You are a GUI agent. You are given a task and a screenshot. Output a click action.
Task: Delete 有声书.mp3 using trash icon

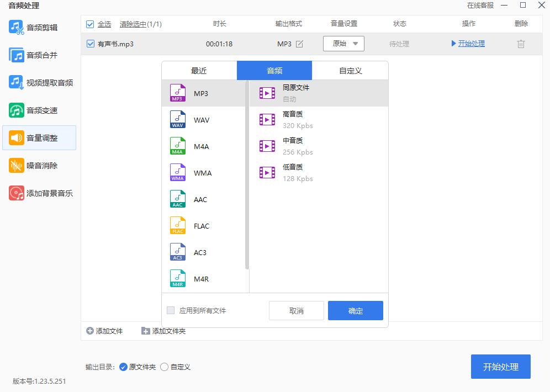[520, 43]
